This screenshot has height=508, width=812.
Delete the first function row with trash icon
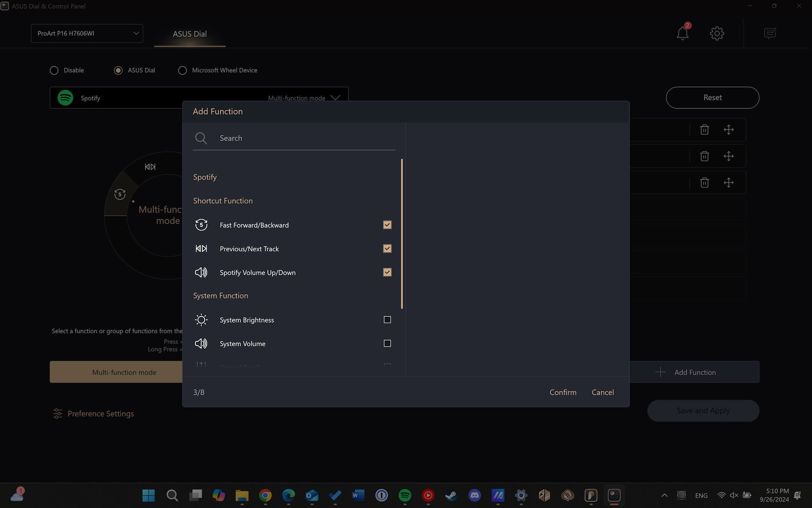click(705, 130)
